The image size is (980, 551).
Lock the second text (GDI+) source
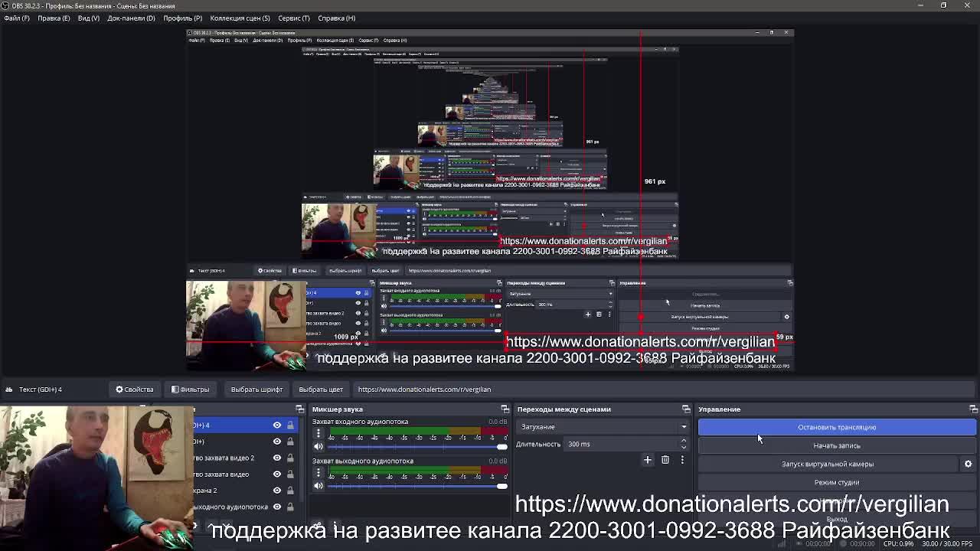click(x=290, y=442)
